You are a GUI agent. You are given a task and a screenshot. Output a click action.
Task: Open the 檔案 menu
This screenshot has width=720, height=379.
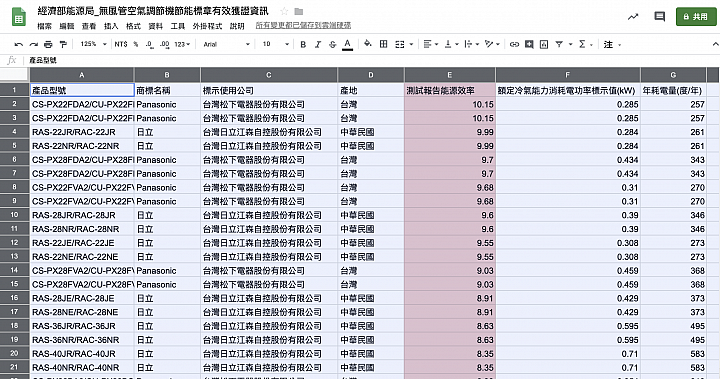point(45,26)
